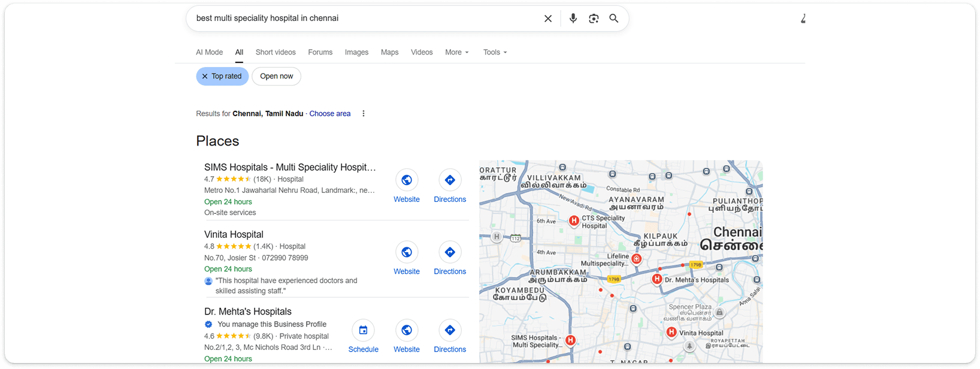Image resolution: width=980 pixels, height=369 pixels.
Task: Click Lifeline Multispeciality map pin
Action: tap(637, 259)
